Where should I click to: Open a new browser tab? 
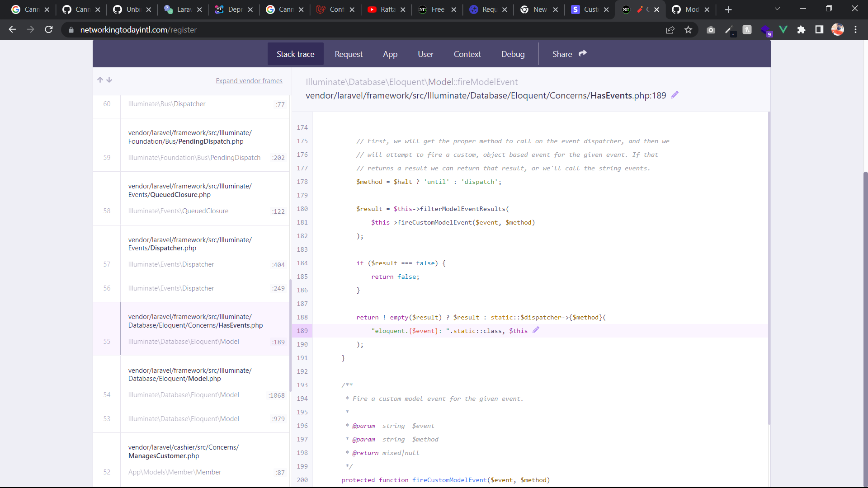coord(728,9)
